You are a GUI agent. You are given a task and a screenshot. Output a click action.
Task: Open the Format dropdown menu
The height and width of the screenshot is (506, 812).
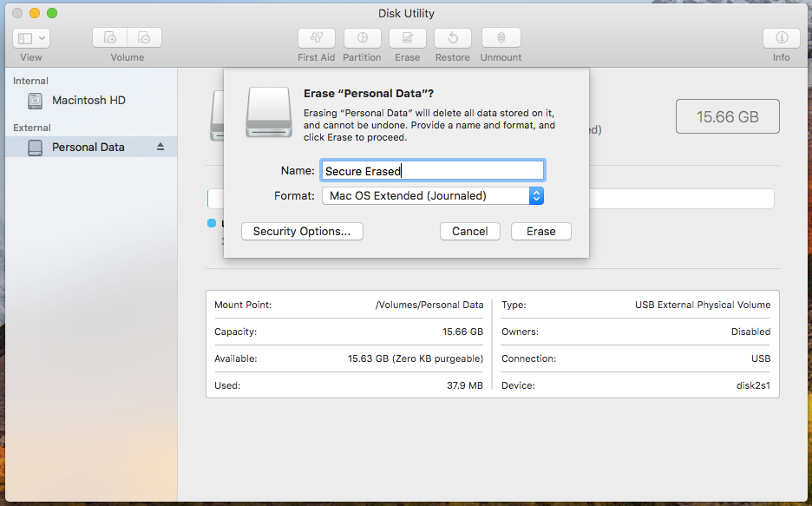click(x=432, y=196)
